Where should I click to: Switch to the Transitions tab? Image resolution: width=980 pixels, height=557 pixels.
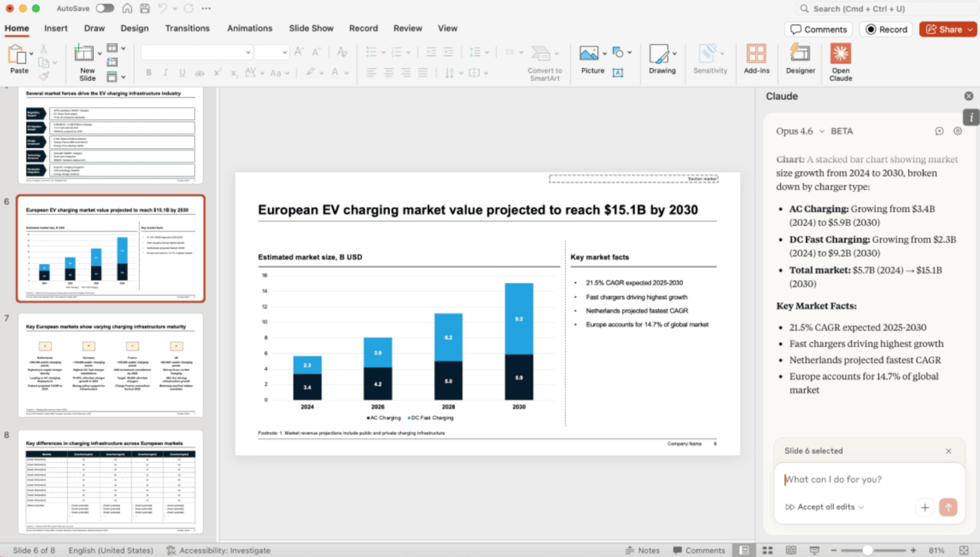click(187, 28)
